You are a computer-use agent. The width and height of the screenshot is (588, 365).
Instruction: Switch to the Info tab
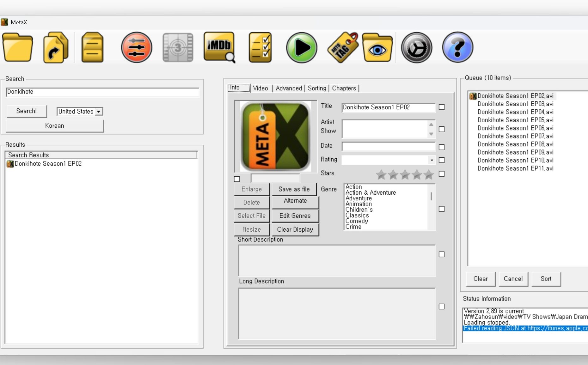239,88
